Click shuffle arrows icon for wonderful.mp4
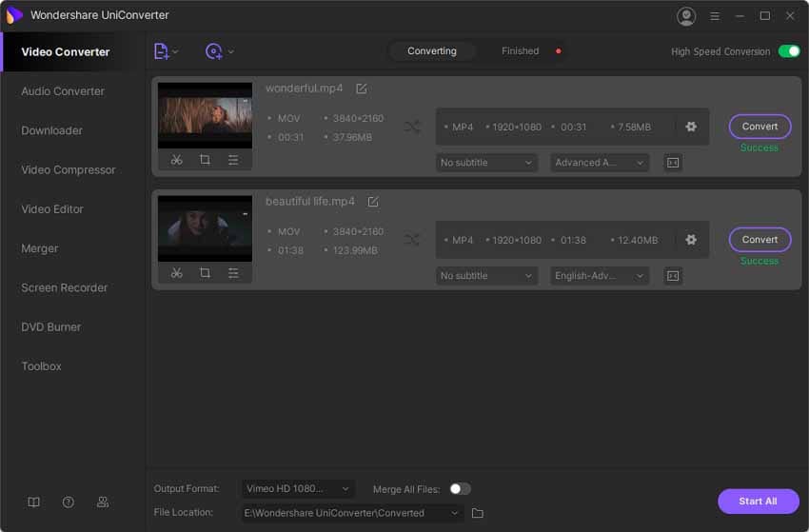 tap(412, 127)
